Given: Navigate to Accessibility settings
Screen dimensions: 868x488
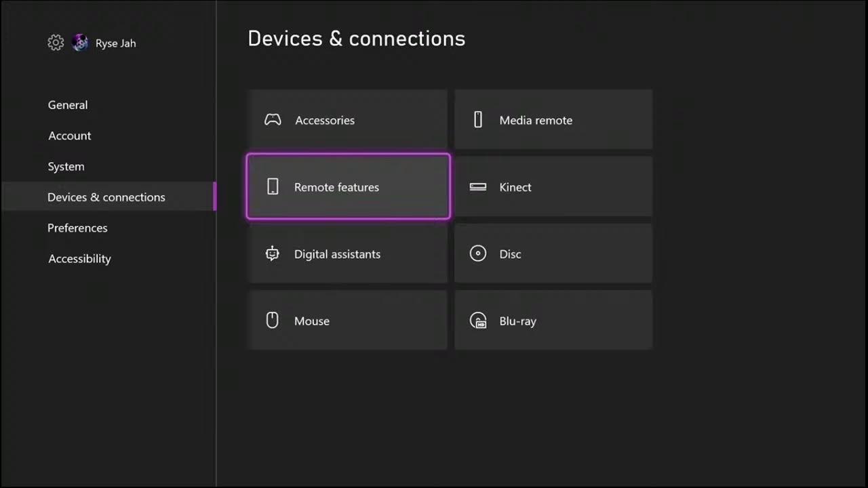Looking at the screenshot, I should click(x=80, y=259).
